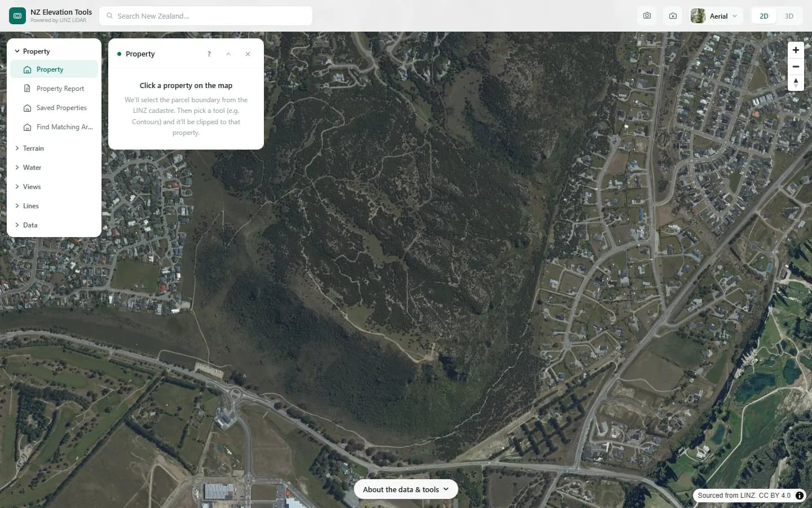Click the Aerial basemap thumbnail
This screenshot has height=508, width=812.
(x=698, y=16)
